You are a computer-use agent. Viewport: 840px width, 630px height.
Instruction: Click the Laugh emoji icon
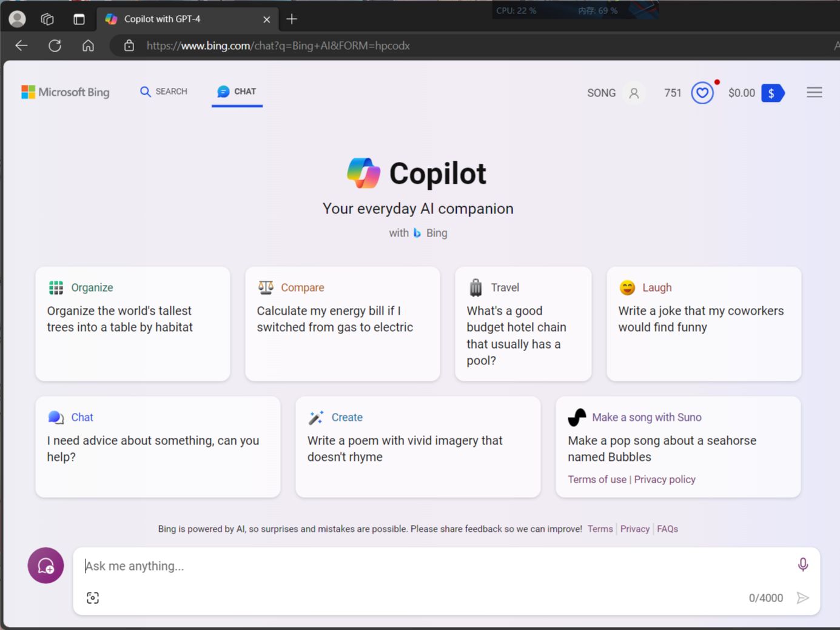pyautogui.click(x=627, y=287)
